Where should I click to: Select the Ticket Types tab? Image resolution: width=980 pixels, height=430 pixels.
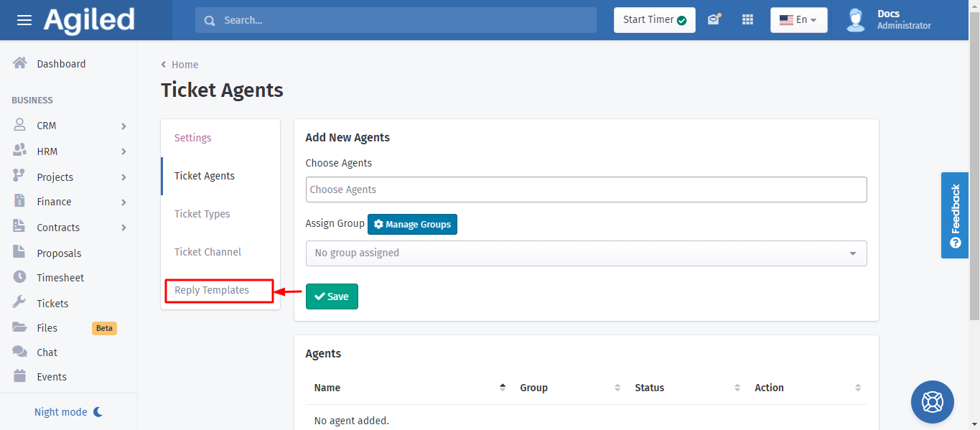point(202,214)
